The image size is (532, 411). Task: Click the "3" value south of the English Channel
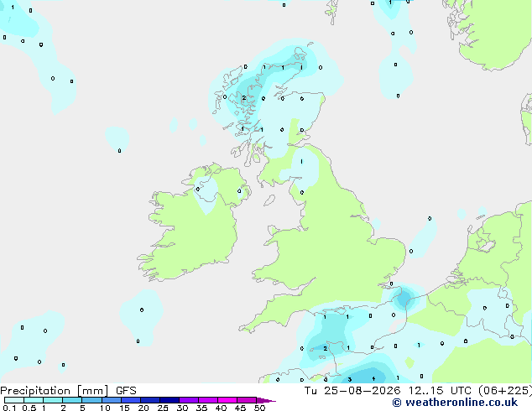[349, 379]
